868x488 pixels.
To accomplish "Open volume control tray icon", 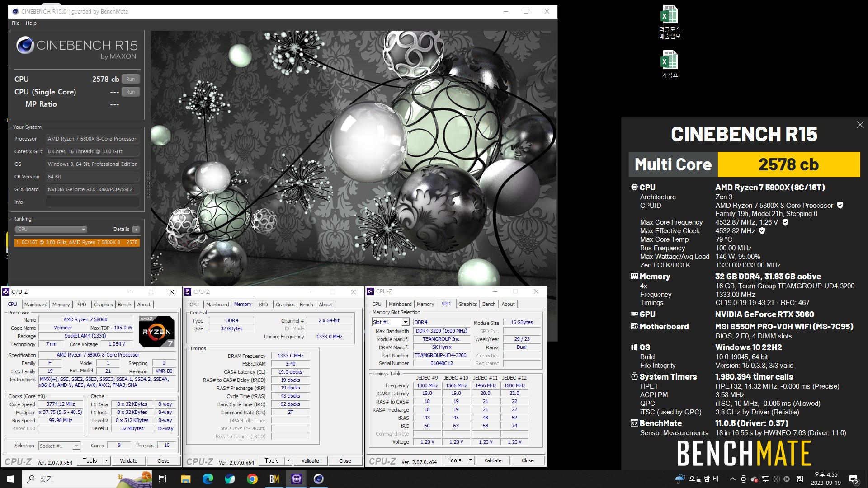I will [x=776, y=479].
